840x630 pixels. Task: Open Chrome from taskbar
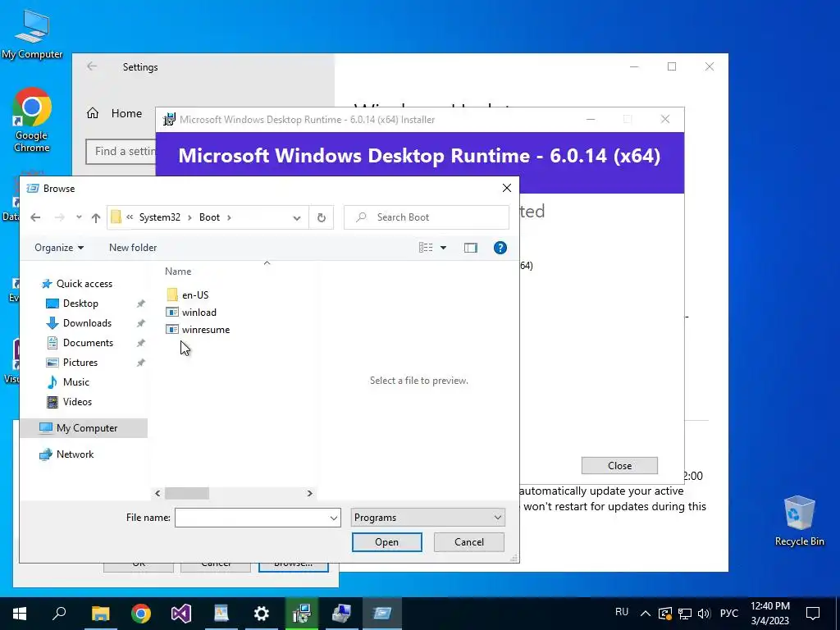coord(141,613)
